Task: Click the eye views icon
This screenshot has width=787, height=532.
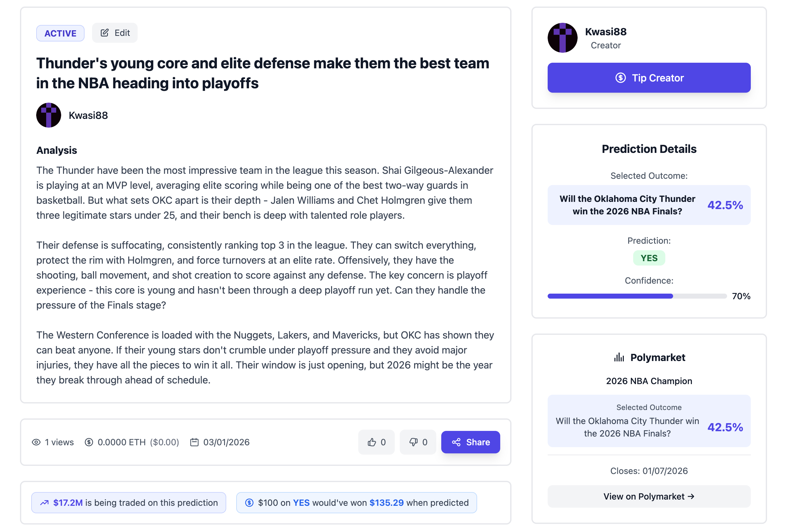Action: pos(36,442)
